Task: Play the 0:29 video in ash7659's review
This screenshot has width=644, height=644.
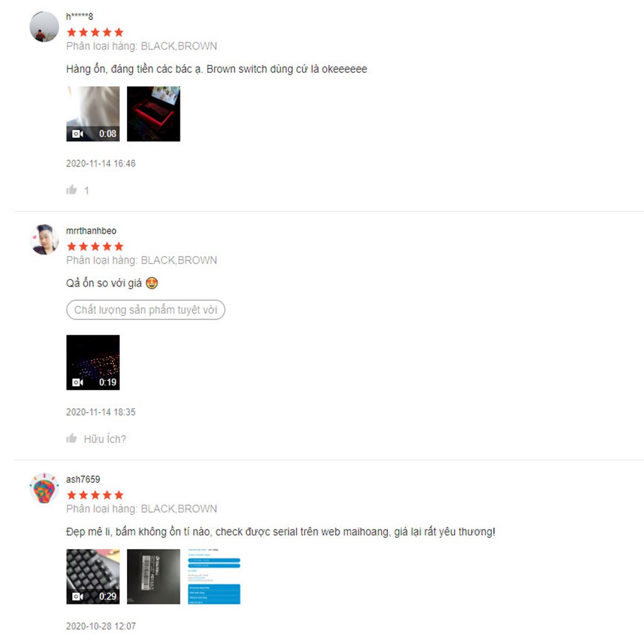Action: [93, 577]
